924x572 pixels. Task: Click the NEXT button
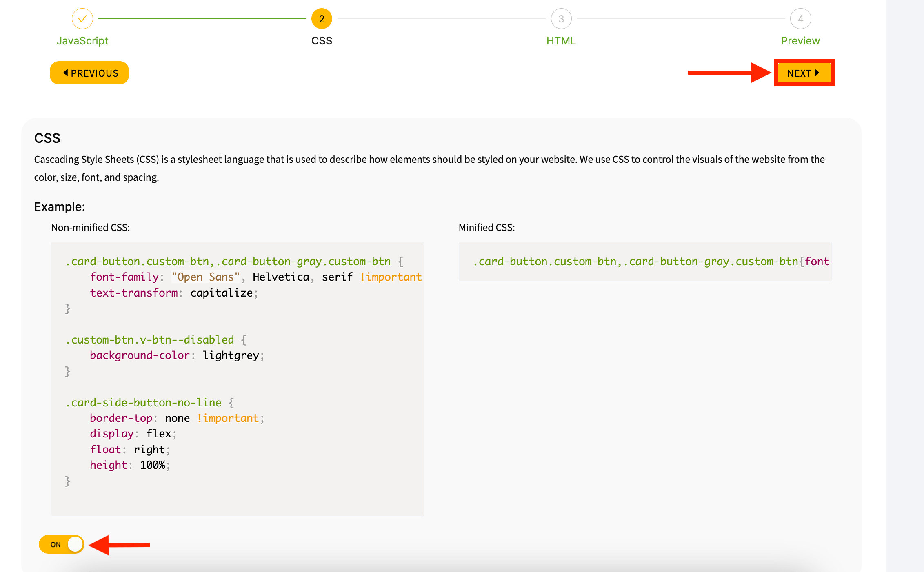(804, 73)
